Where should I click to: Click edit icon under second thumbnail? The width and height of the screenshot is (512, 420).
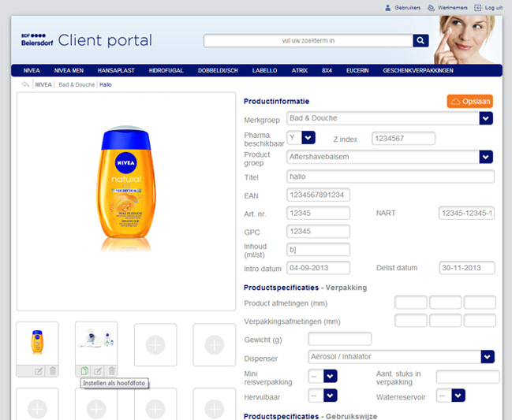coord(98,371)
